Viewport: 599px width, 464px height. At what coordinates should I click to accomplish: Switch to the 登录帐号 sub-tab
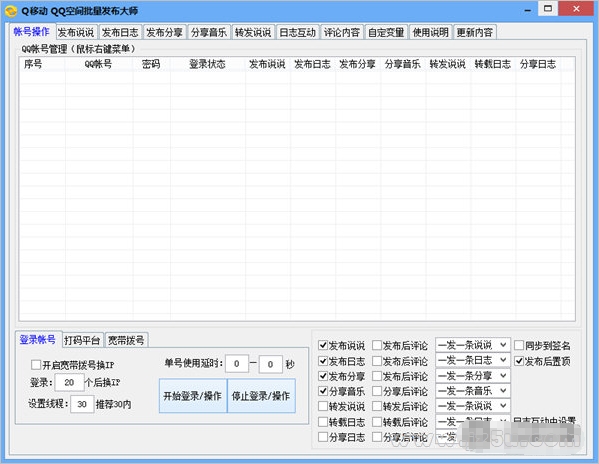coord(38,339)
